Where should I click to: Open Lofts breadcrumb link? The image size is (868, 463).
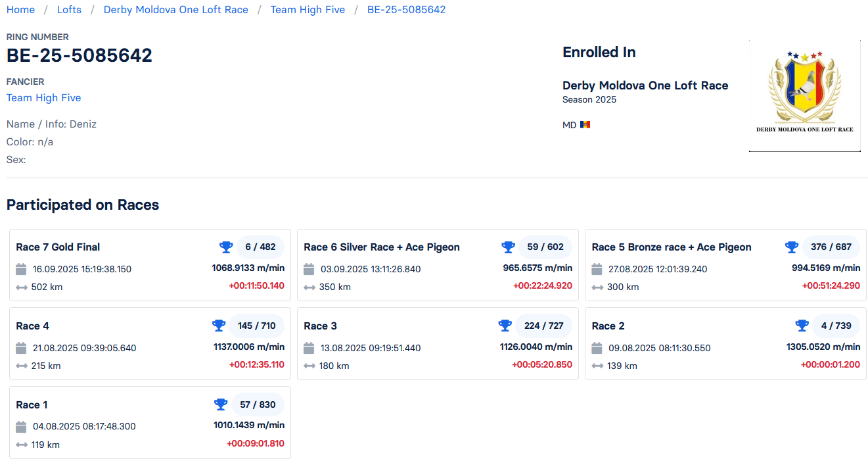69,10
